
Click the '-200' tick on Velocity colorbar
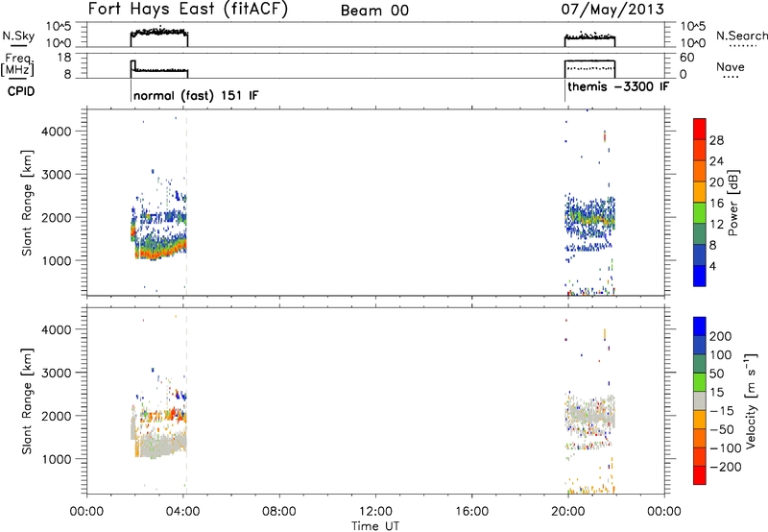tap(725, 467)
